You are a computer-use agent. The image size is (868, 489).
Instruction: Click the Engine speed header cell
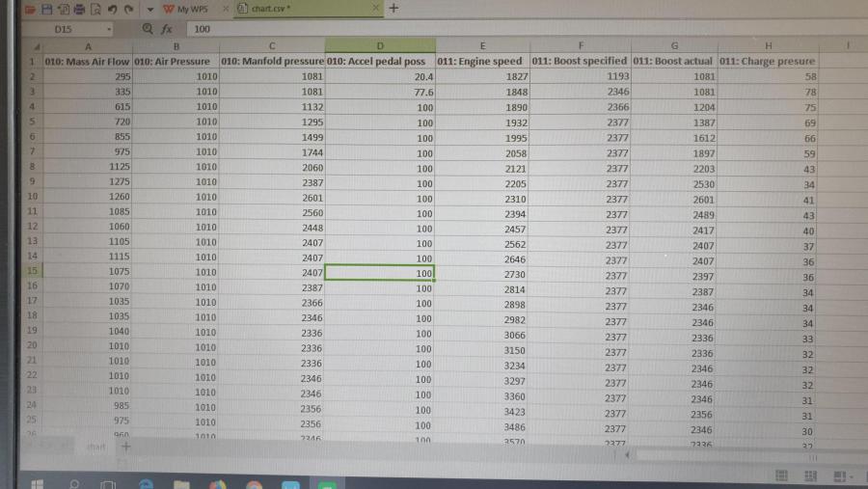480,61
